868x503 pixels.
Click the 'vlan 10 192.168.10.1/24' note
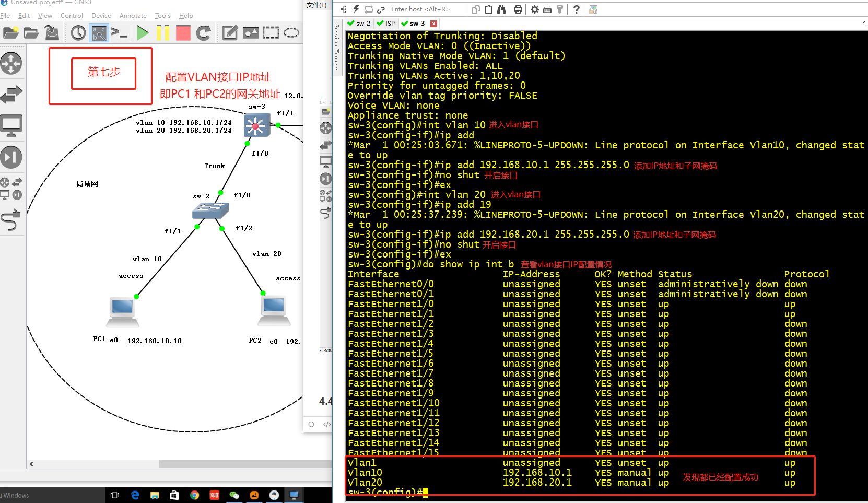(x=183, y=123)
